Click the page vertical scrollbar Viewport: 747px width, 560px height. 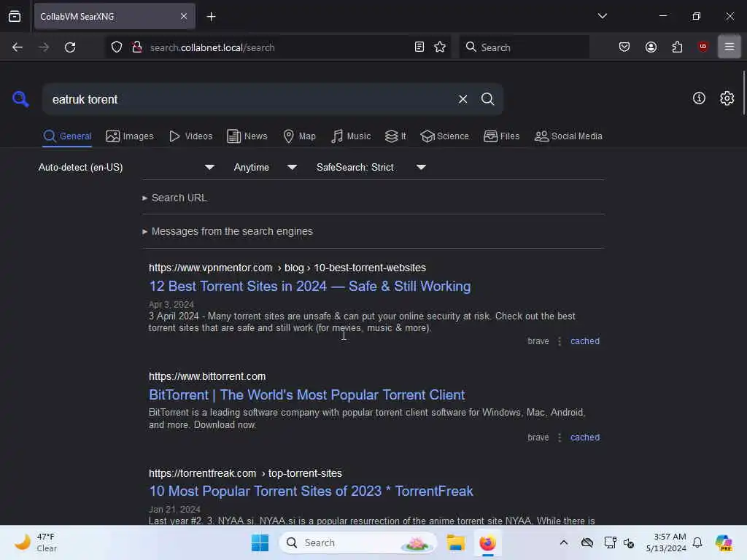coord(743,93)
